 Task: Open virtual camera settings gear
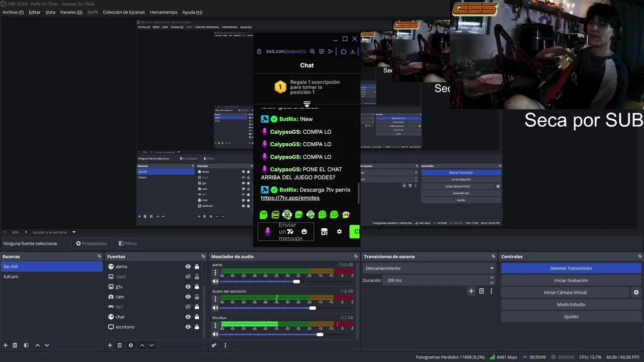(x=636, y=292)
